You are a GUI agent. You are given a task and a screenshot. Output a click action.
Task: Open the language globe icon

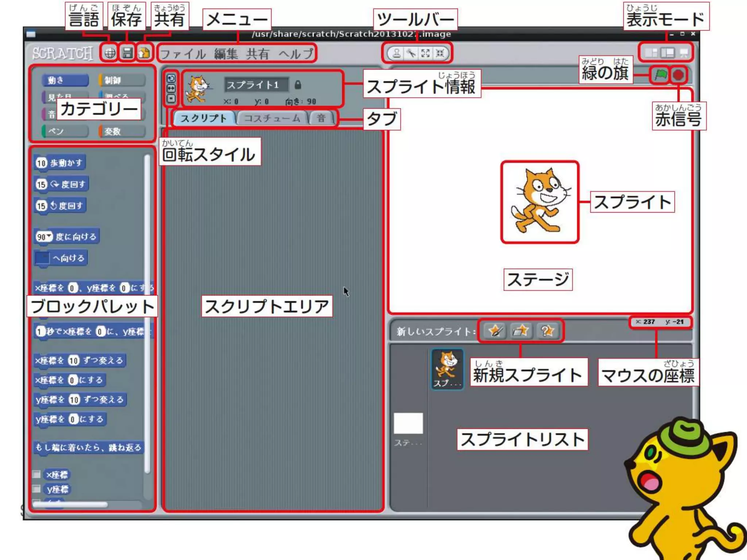(x=110, y=53)
